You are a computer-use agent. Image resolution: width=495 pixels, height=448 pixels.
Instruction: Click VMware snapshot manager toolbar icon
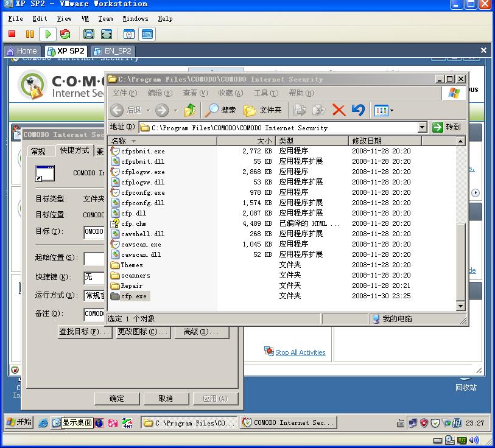(129, 34)
